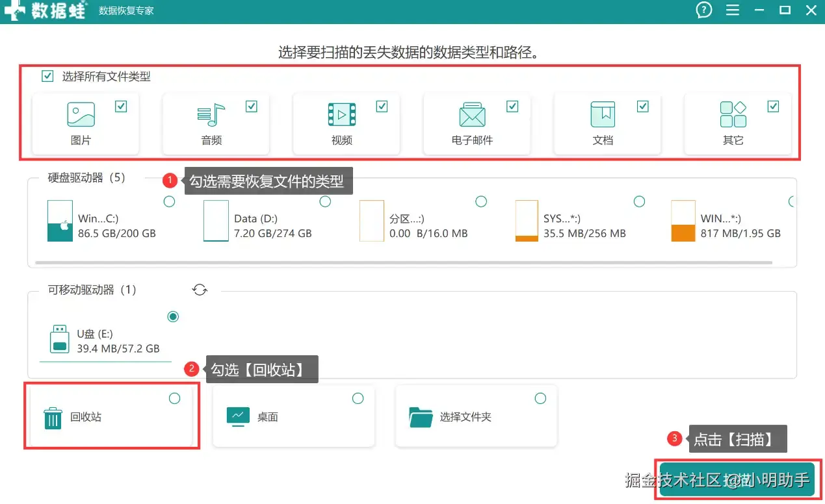Click the hard drive list horizontal scrollbar

pyautogui.click(x=404, y=262)
